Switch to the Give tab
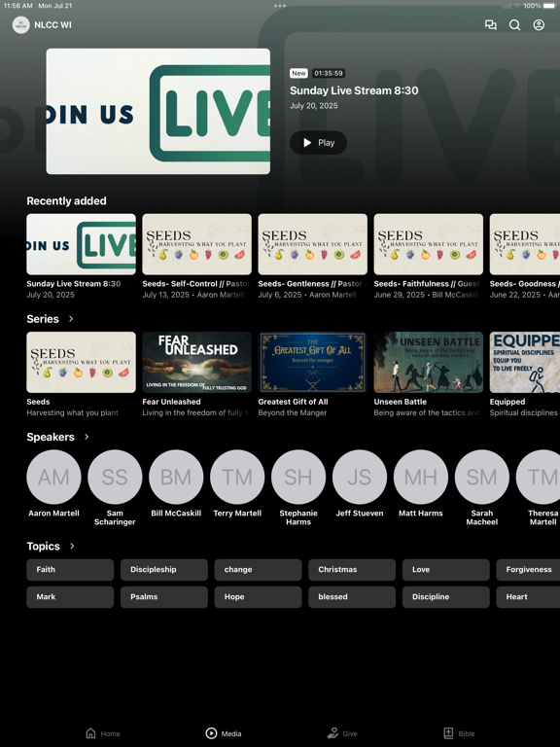The height and width of the screenshot is (747, 560). tap(342, 733)
